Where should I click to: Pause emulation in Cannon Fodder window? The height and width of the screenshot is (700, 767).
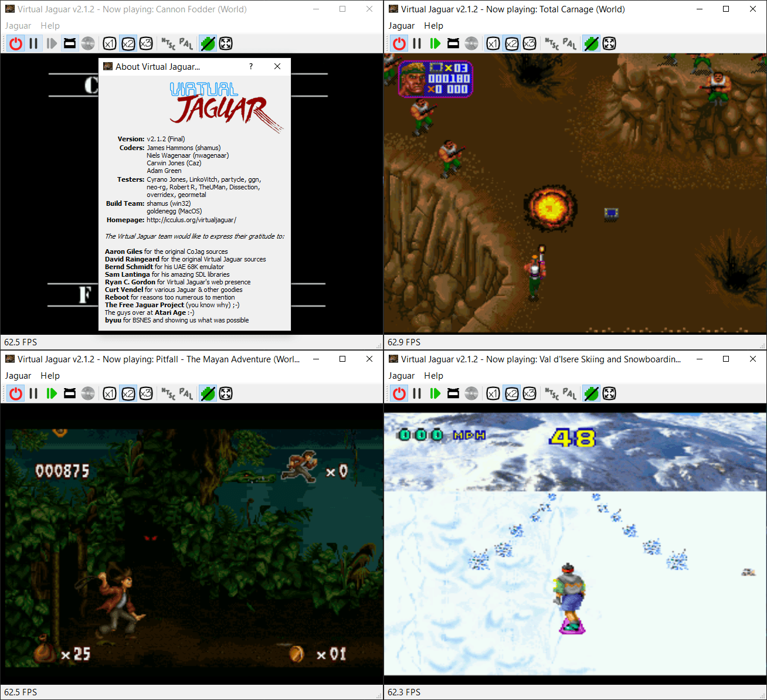click(x=34, y=43)
